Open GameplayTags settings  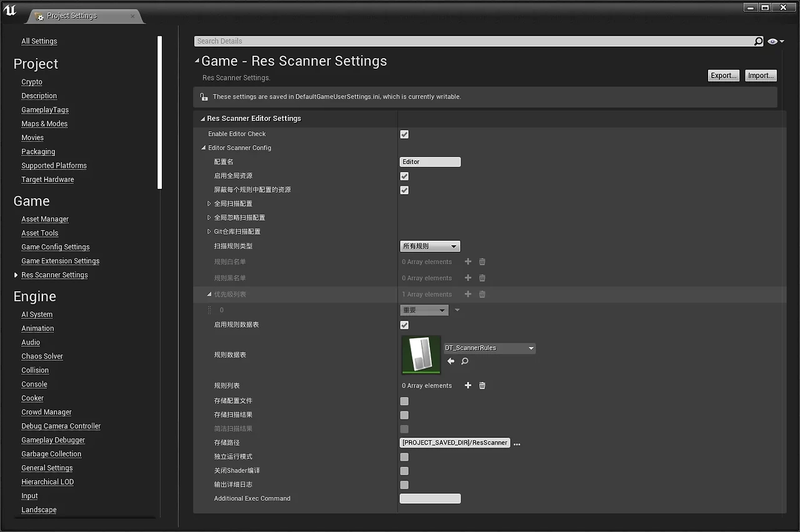click(45, 110)
